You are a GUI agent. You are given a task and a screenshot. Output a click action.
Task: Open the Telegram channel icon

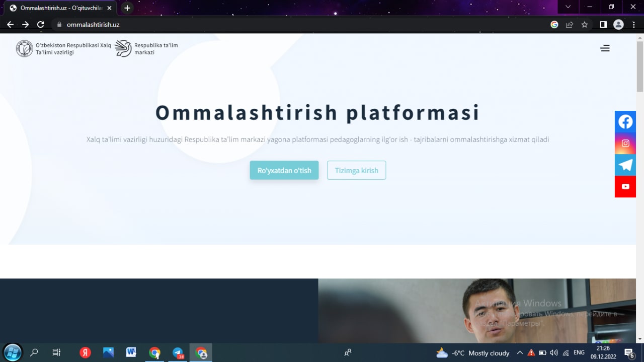point(625,165)
